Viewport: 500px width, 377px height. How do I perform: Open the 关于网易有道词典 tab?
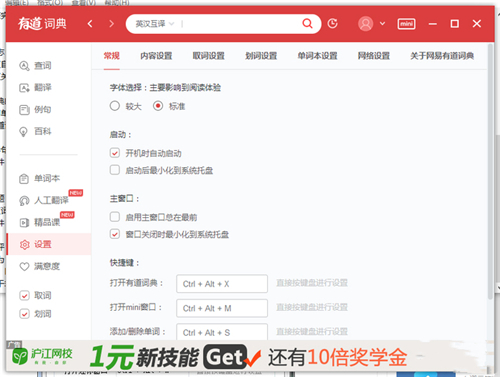pyautogui.click(x=442, y=56)
